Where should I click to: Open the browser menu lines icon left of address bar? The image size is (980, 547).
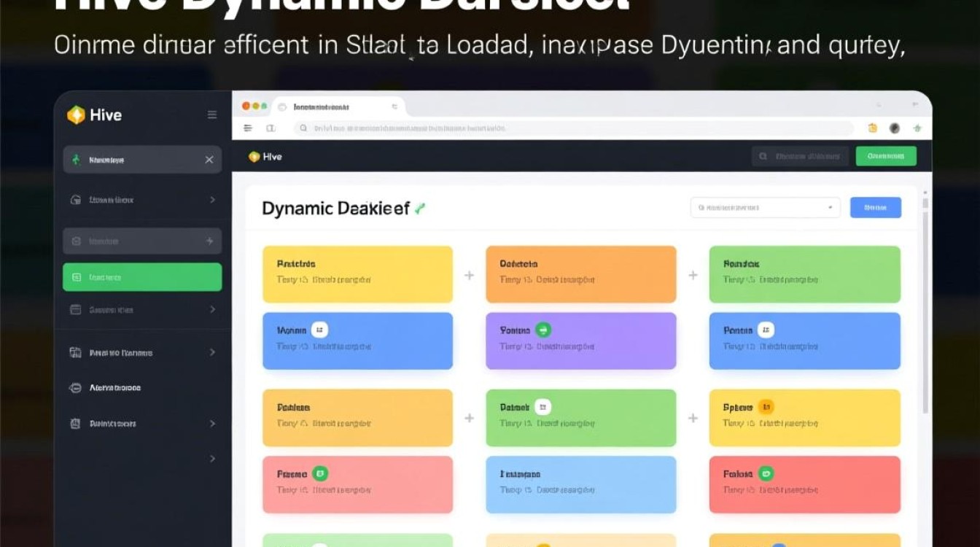(x=248, y=128)
